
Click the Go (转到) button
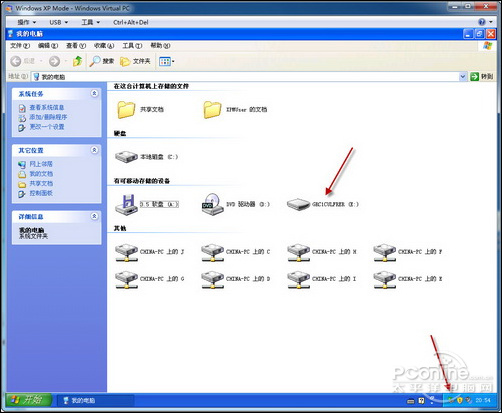(x=481, y=77)
